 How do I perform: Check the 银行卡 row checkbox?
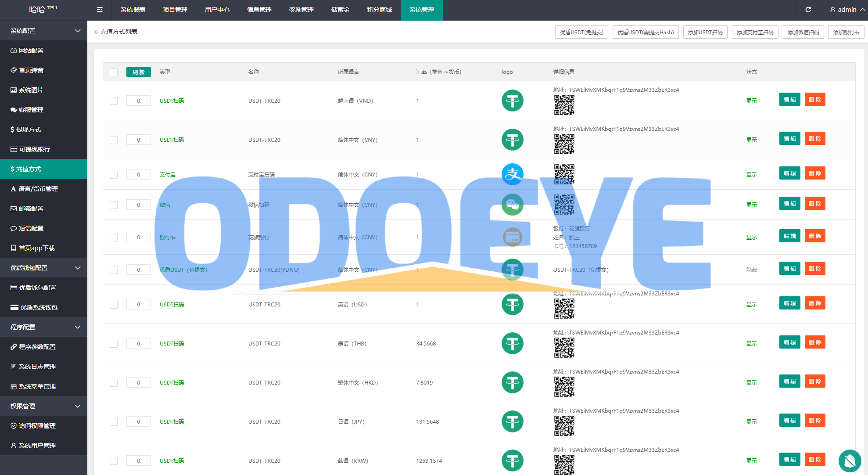pyautogui.click(x=114, y=237)
